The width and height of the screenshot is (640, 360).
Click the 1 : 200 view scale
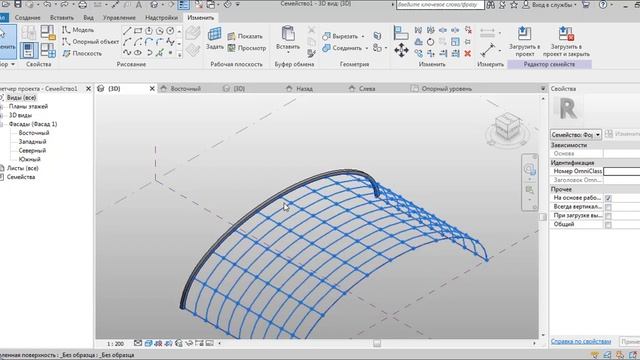[116, 344]
